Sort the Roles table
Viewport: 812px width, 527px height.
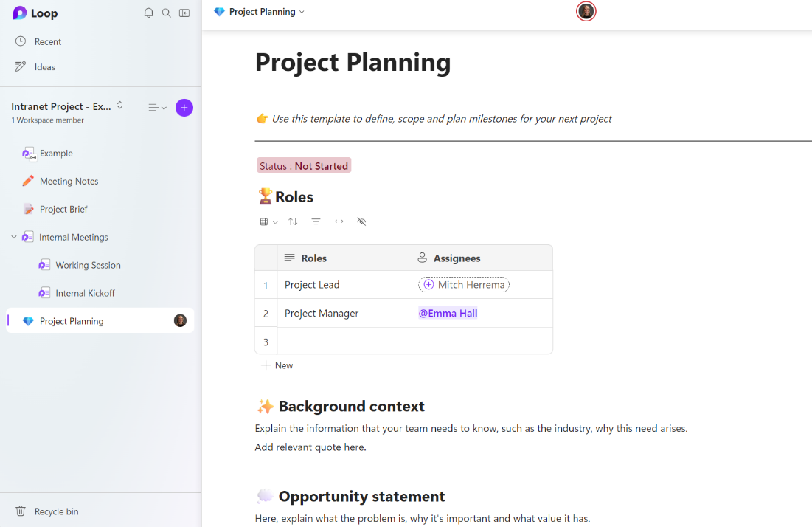[x=293, y=221]
